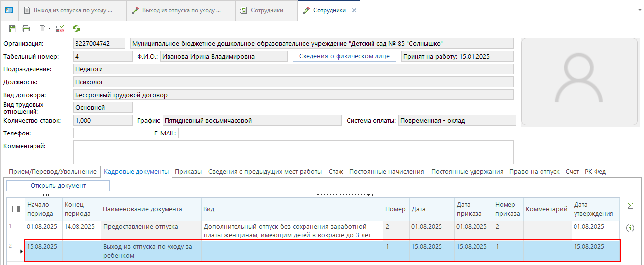Click Сведения о физическом лице button

(x=344, y=56)
